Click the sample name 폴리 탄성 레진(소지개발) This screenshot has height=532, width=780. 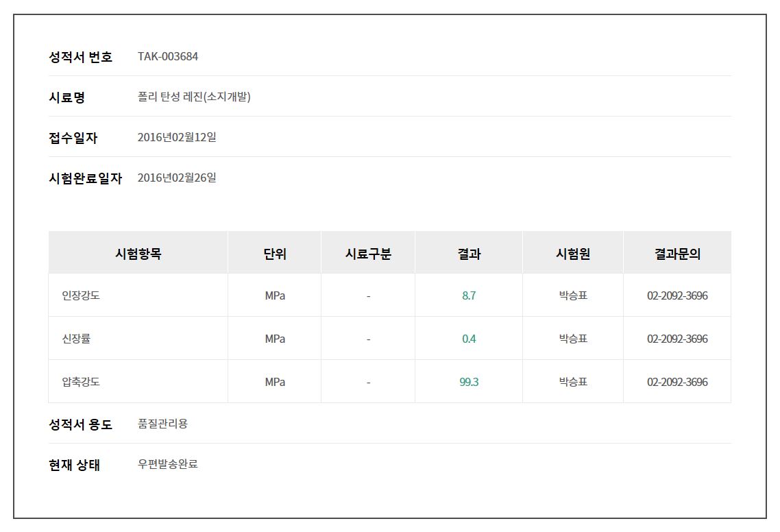point(194,97)
